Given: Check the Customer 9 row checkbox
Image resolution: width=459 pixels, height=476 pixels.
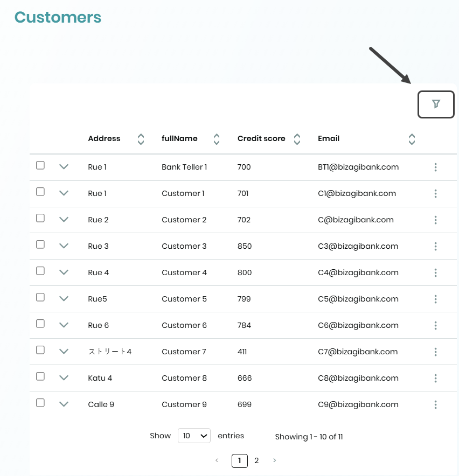Looking at the screenshot, I should click(40, 403).
